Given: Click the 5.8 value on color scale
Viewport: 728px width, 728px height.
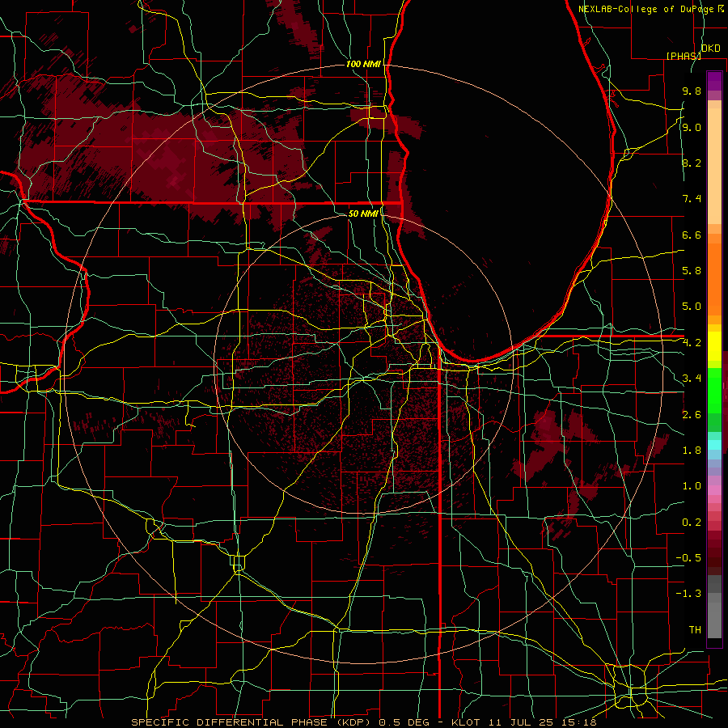Looking at the screenshot, I should pos(692,271).
